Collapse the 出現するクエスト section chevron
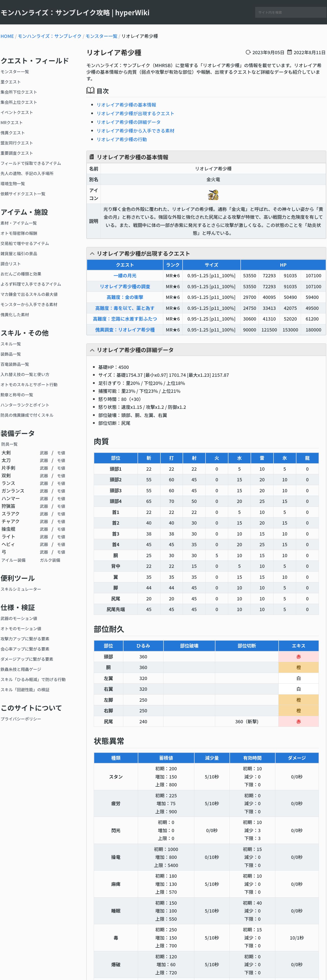Screen dimensions: 327x980 92,253
